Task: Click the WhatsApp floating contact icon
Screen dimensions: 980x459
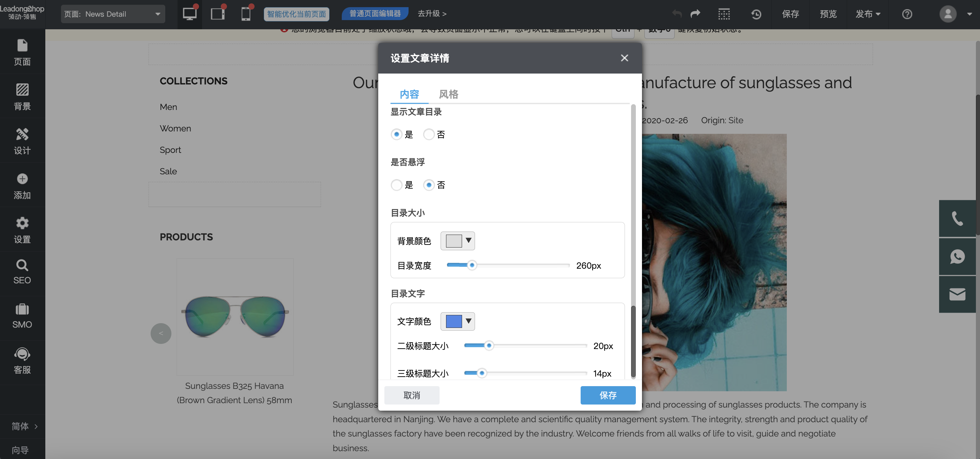Action: (x=957, y=257)
